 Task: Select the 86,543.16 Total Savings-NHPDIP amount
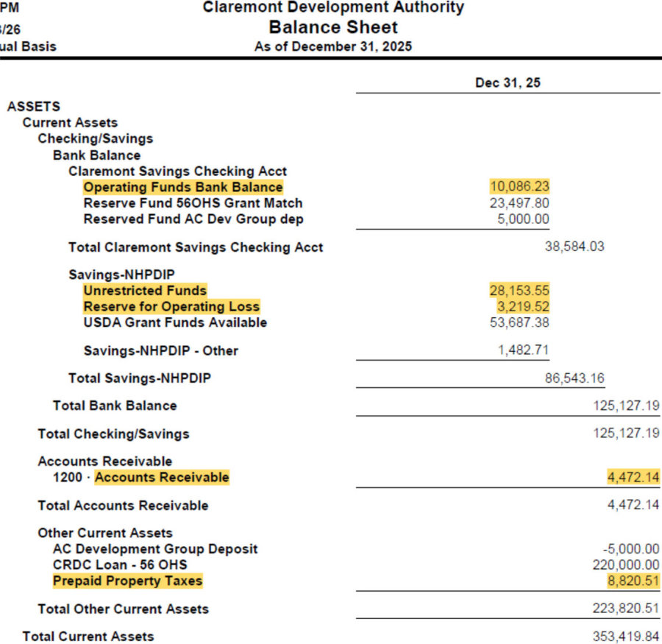574,378
